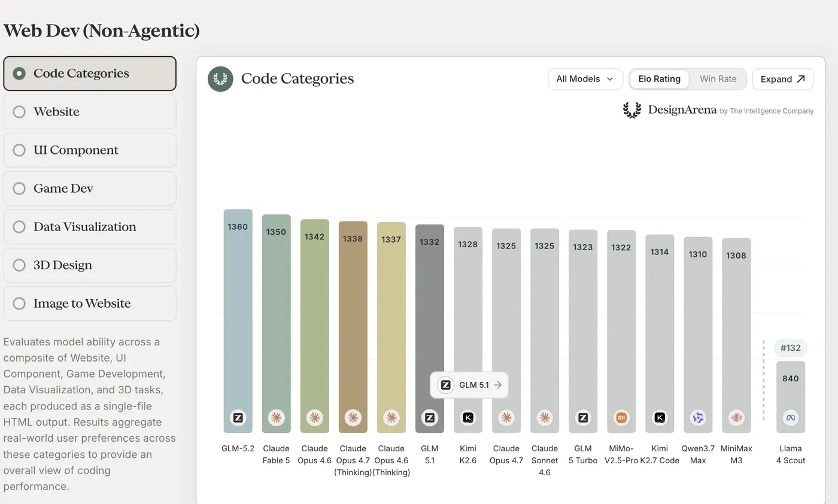Click the Kimi K2.7 Code axis label
The image size is (838, 504).
tap(659, 454)
